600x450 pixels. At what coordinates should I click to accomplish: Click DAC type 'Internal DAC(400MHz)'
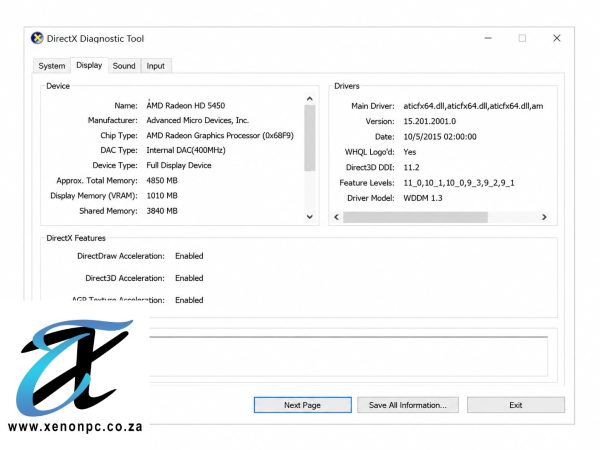click(186, 150)
